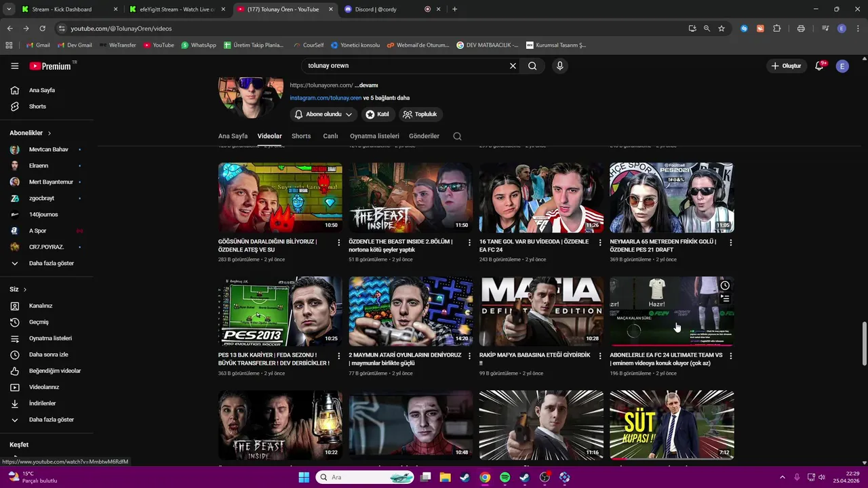Reload the page in Chrome

point(42,28)
